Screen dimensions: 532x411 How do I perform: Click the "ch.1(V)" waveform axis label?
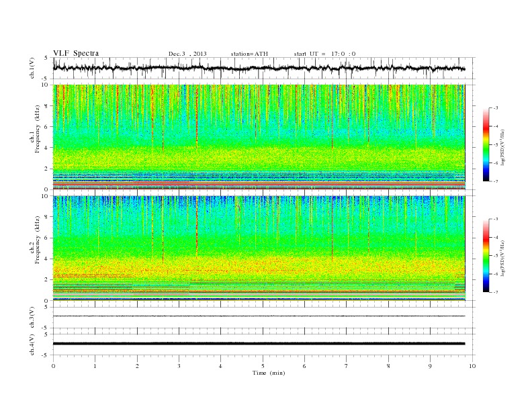click(x=32, y=68)
